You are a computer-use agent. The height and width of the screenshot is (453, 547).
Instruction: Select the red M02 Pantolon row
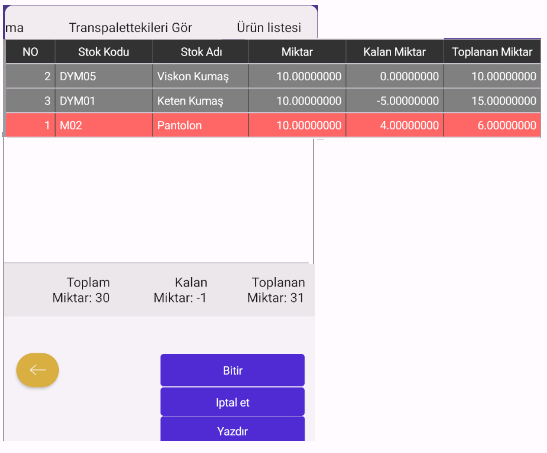click(x=273, y=125)
